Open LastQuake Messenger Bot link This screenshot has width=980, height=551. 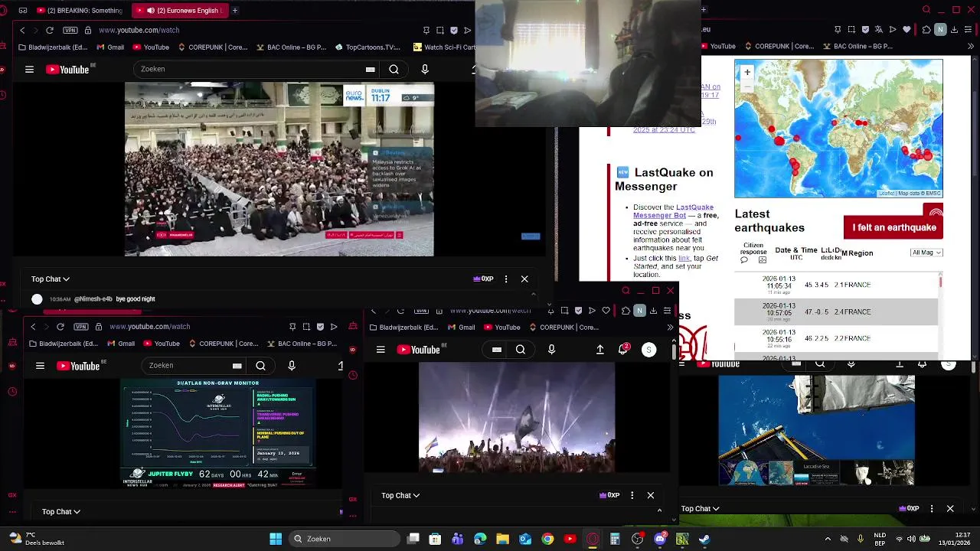(x=674, y=211)
